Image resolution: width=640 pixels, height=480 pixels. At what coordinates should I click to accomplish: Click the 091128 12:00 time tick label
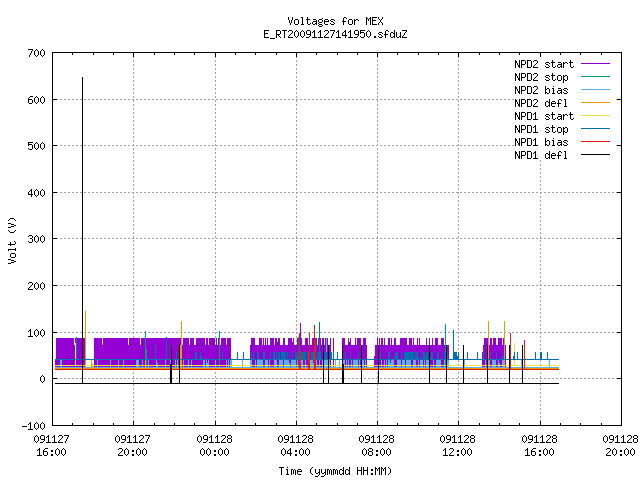(457, 446)
